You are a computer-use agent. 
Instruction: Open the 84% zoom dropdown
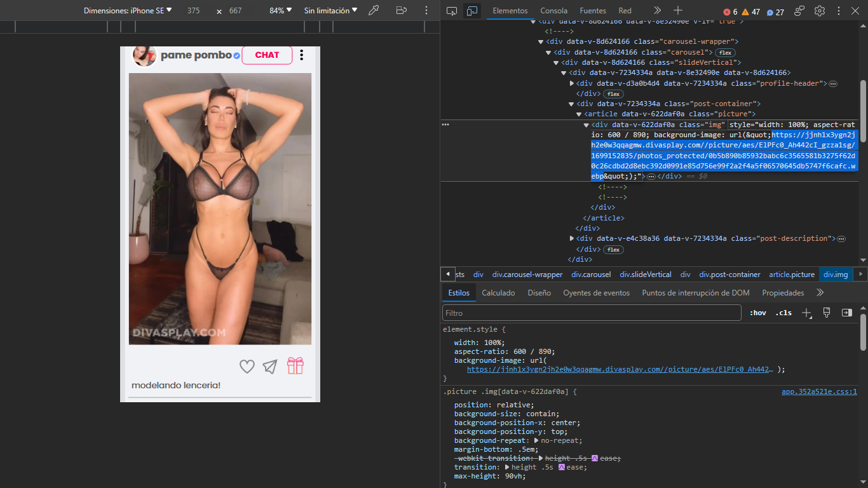(280, 11)
